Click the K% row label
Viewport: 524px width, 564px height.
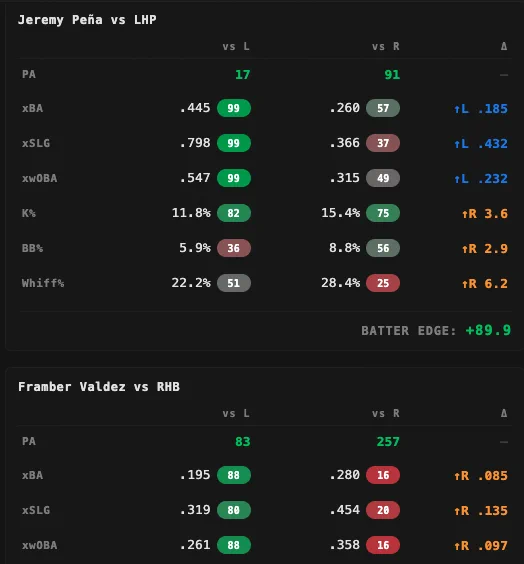point(29,213)
